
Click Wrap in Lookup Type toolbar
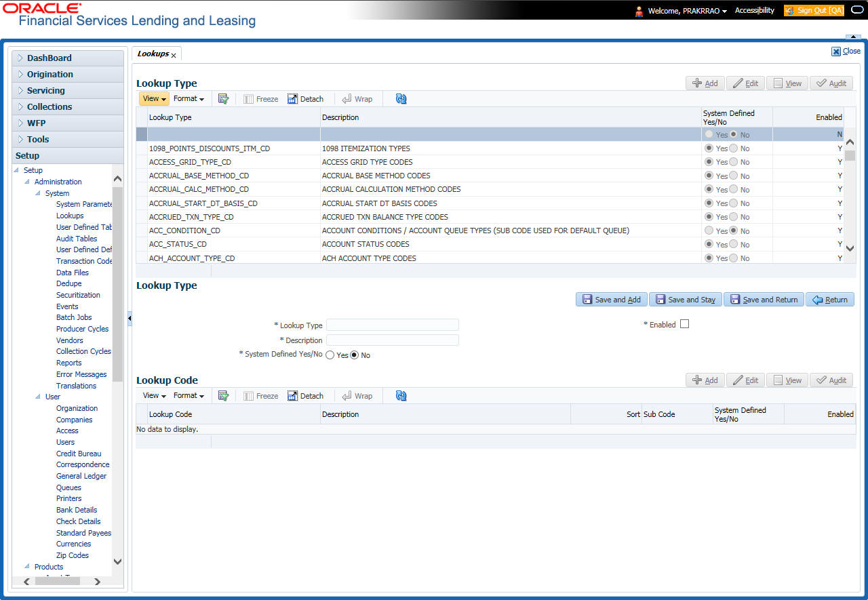[x=357, y=99]
